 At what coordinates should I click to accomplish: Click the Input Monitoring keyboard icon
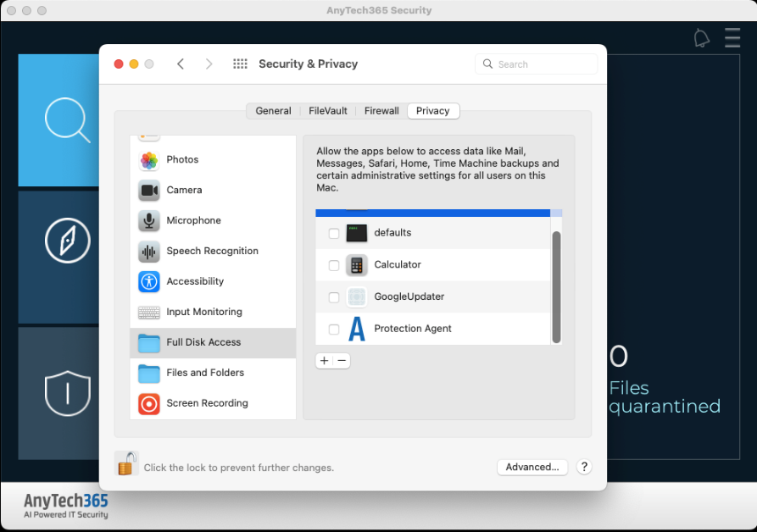pyautogui.click(x=148, y=312)
